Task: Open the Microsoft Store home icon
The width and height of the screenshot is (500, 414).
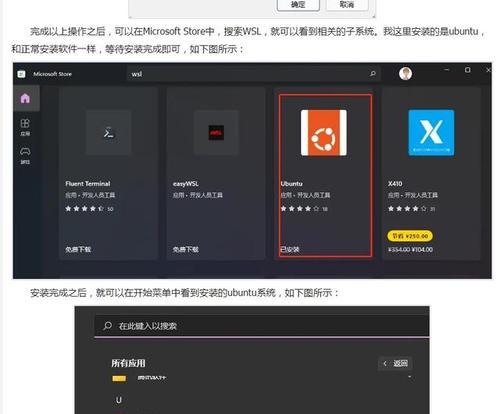Action: point(25,98)
